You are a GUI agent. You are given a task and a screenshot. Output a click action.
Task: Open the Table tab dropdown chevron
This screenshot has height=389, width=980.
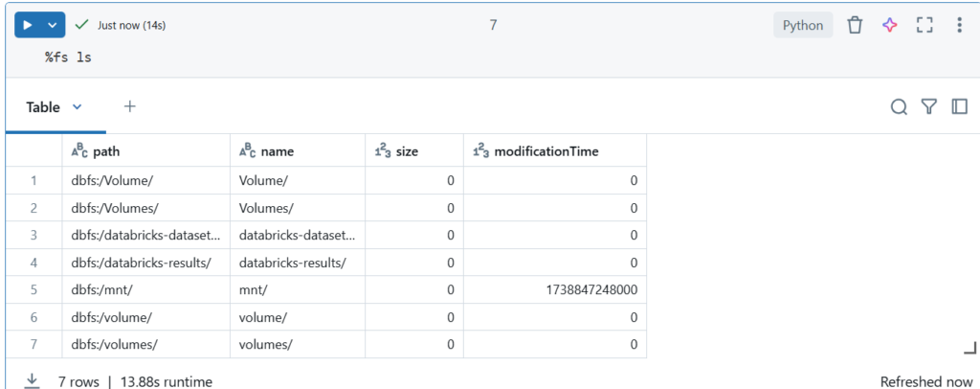[78, 107]
